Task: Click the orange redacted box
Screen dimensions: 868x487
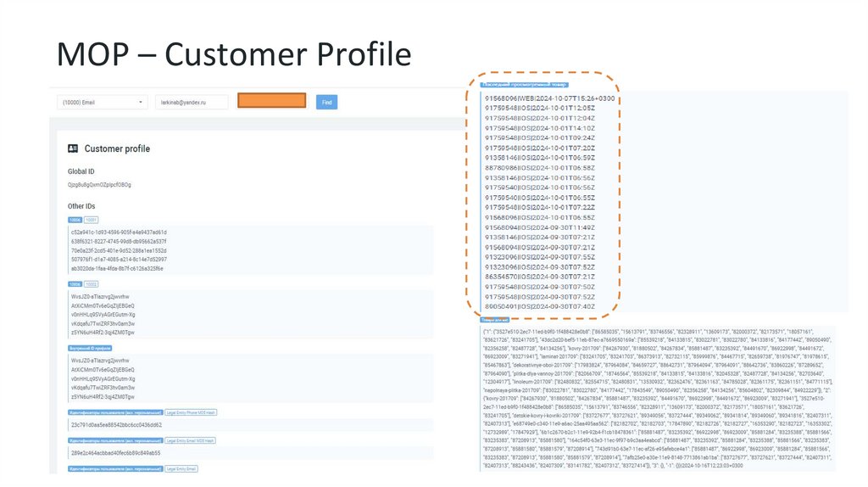Action: tap(271, 101)
